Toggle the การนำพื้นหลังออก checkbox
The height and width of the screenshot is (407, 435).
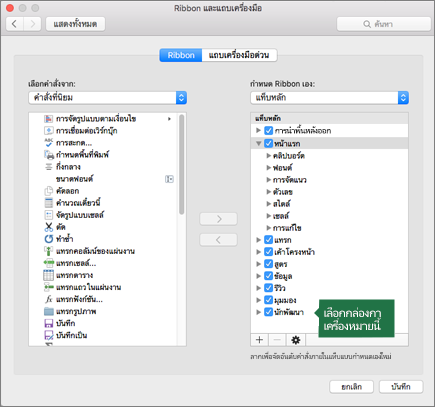[x=269, y=130]
